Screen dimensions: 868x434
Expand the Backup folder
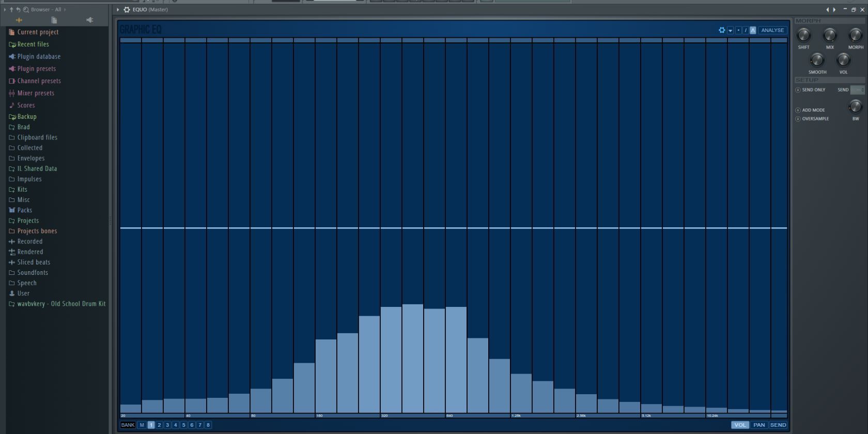pos(23,117)
